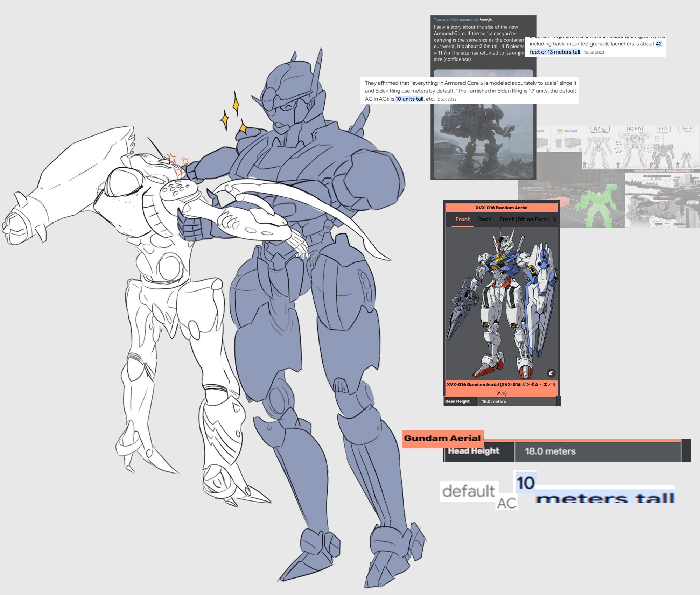Image resolution: width=700 pixels, height=595 pixels.
Task: Click the large orange 'Gundam Aerial' label
Action: (442, 439)
